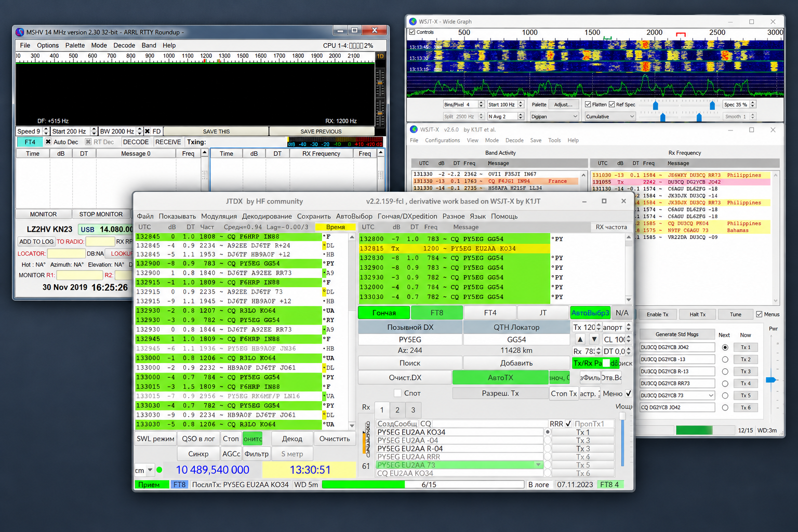This screenshot has height=532, width=798.
Task: Open the cm band dropdown in JTDX
Action: 150,470
